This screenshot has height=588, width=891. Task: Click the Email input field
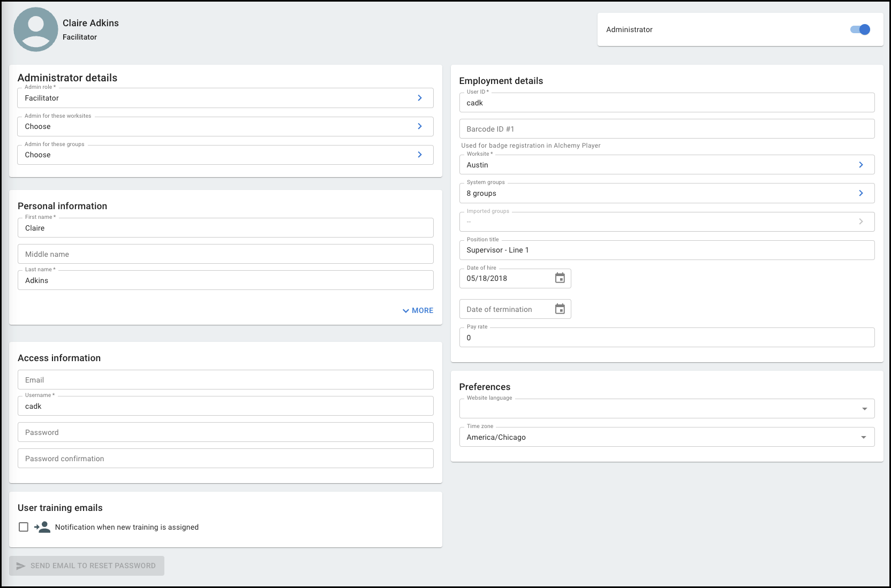point(225,380)
